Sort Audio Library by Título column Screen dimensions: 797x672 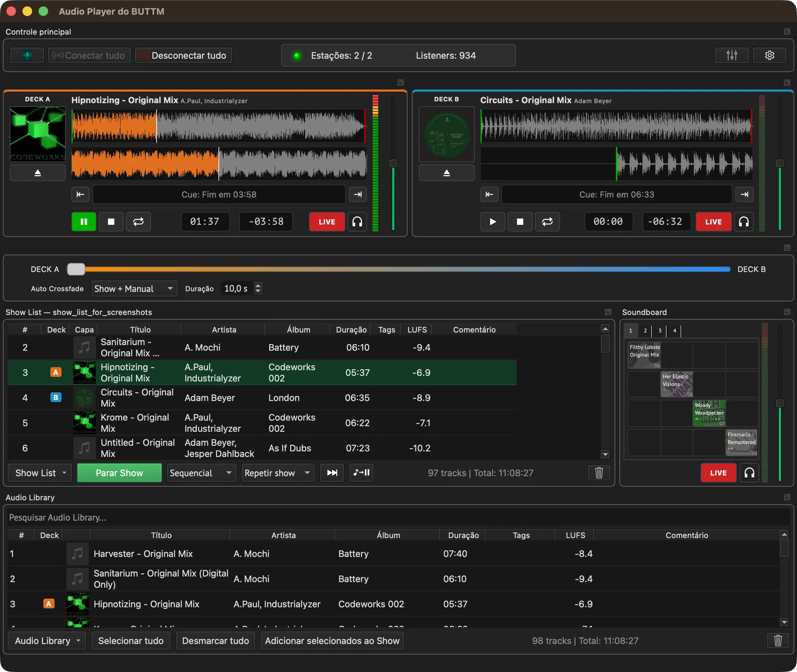tap(161, 535)
